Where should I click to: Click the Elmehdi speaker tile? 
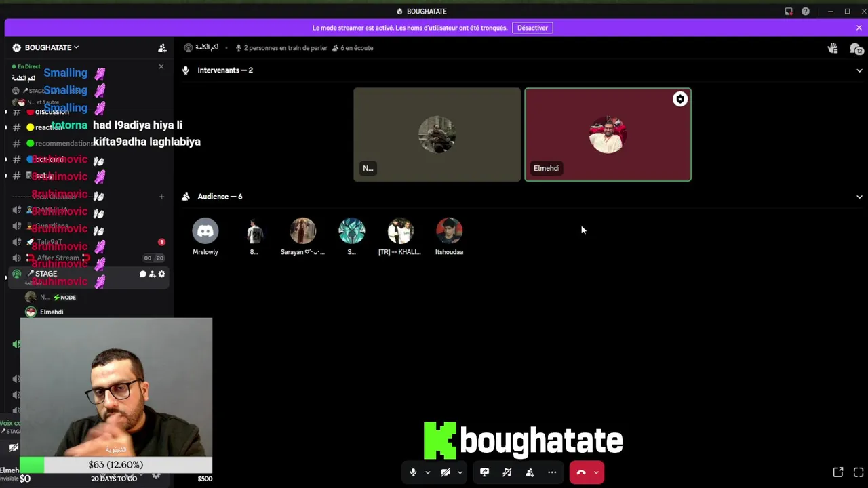[x=608, y=135]
